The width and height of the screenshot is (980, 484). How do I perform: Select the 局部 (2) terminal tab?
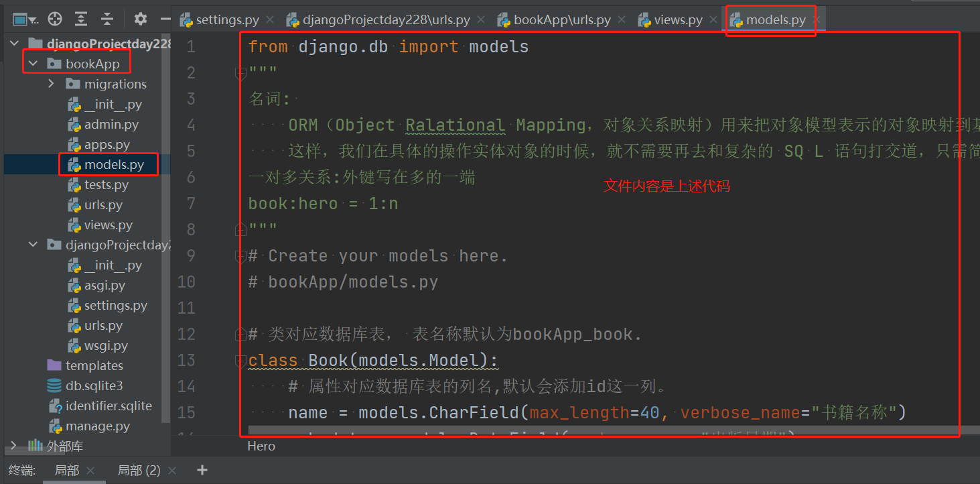[x=139, y=471]
